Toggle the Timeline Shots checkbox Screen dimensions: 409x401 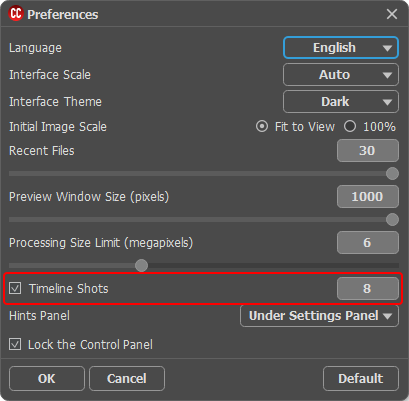[15, 288]
